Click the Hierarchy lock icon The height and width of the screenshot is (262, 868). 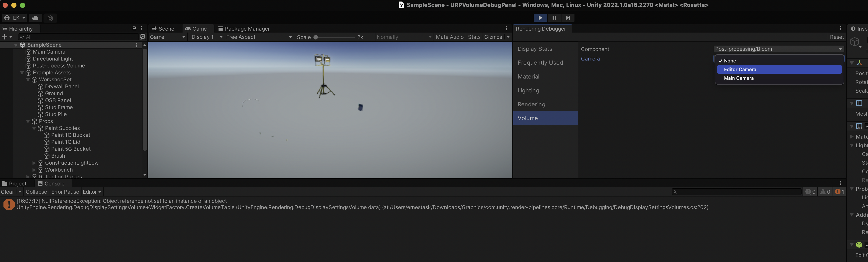pos(134,29)
